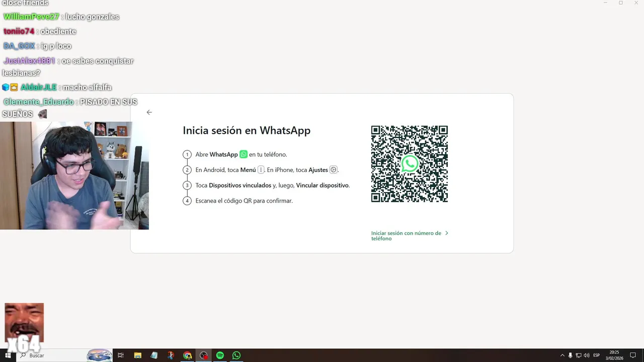Change the ESP input language
644x362 pixels.
[x=597, y=355]
